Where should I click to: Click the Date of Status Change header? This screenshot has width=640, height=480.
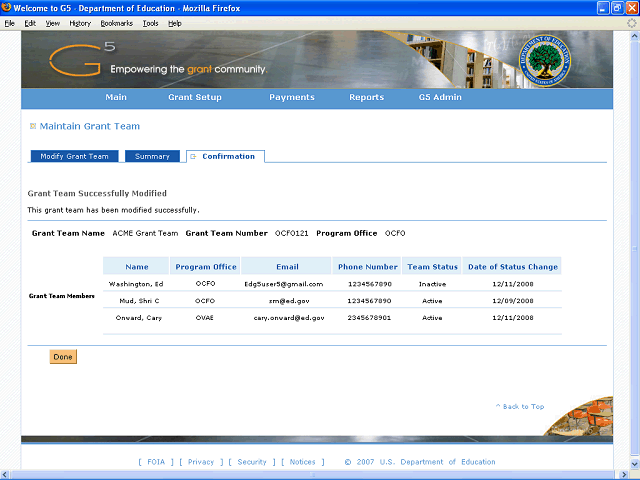coord(513,267)
